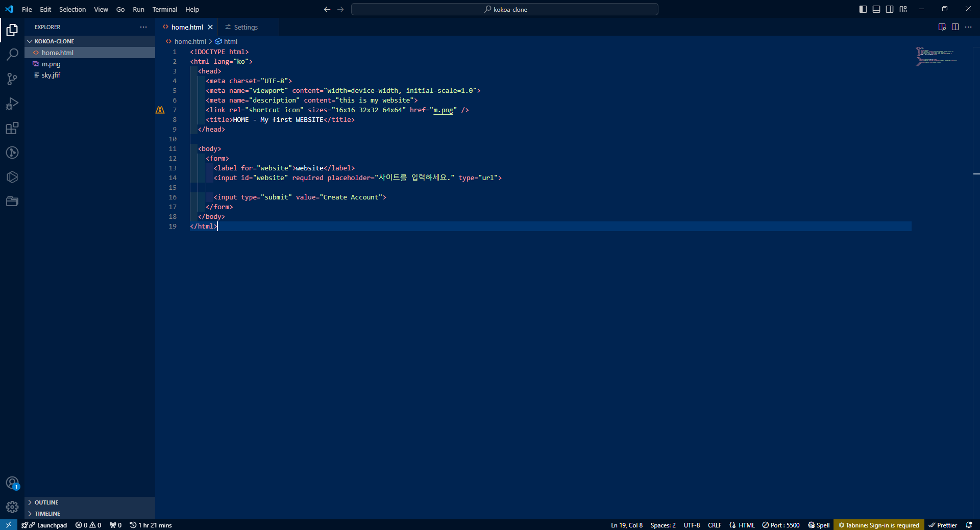This screenshot has width=980, height=530.
Task: Open the Accounts icon with badge
Action: (x=12, y=483)
